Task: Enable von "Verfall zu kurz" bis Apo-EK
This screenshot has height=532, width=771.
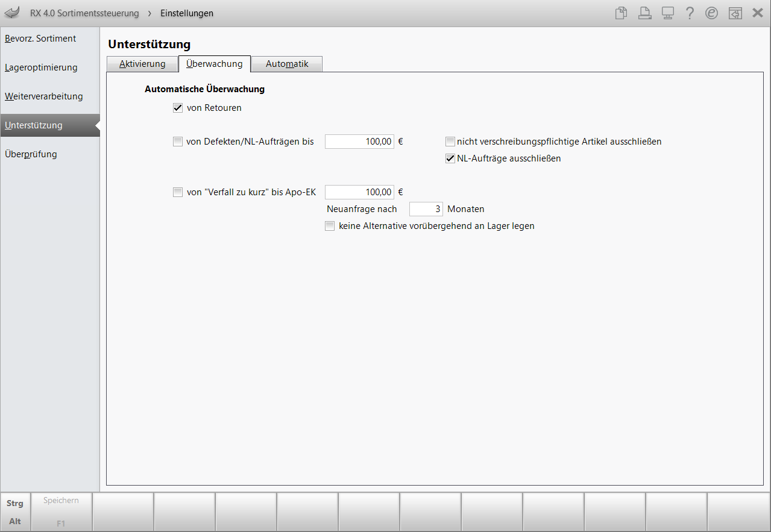Action: 178,193
